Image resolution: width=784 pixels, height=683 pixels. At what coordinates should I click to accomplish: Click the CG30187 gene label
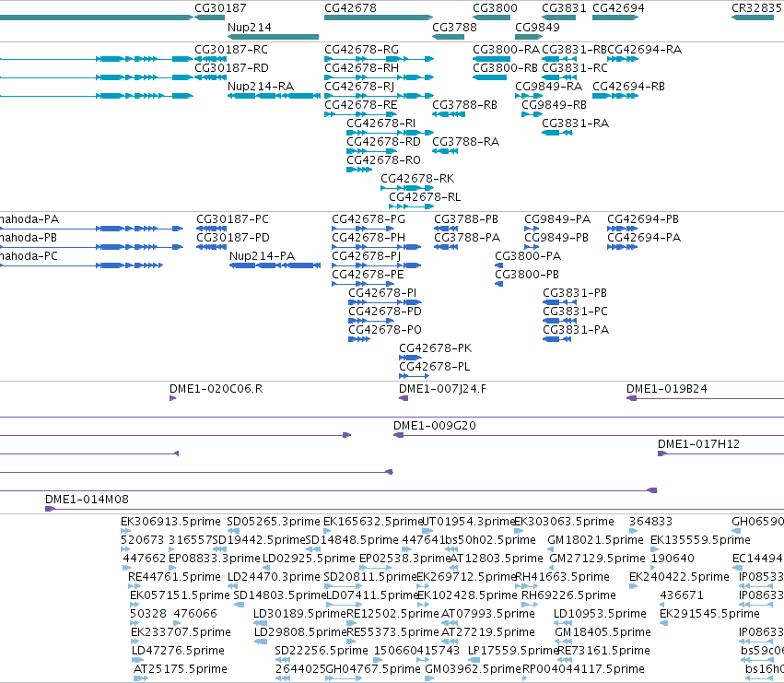220,8
